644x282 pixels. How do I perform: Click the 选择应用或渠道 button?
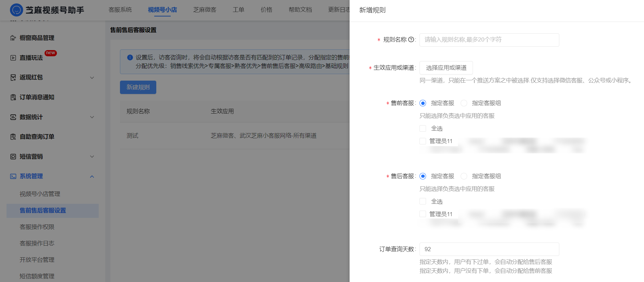[x=446, y=68]
